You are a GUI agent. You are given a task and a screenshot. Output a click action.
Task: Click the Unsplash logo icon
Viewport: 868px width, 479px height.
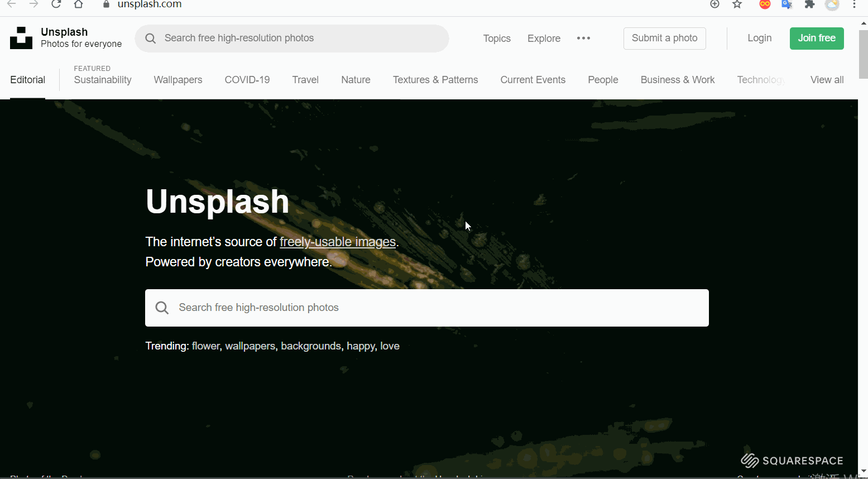pos(21,38)
